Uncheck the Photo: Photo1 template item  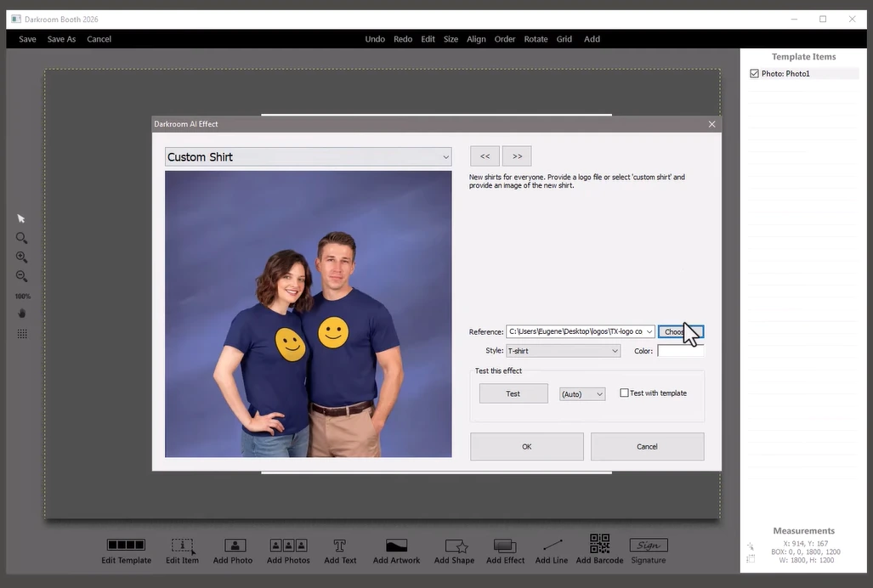click(x=754, y=73)
